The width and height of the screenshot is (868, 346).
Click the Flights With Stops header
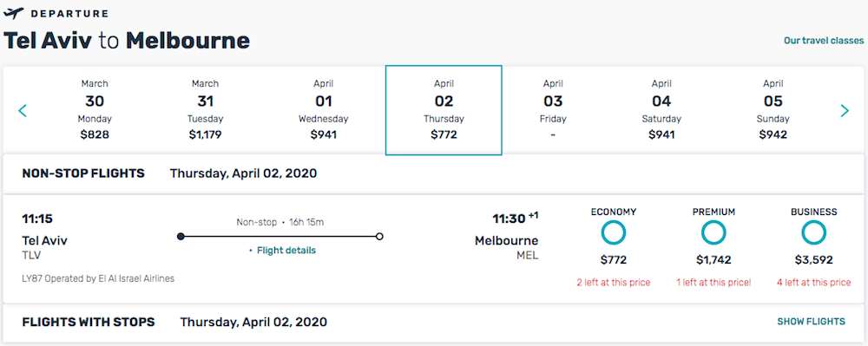(x=89, y=322)
